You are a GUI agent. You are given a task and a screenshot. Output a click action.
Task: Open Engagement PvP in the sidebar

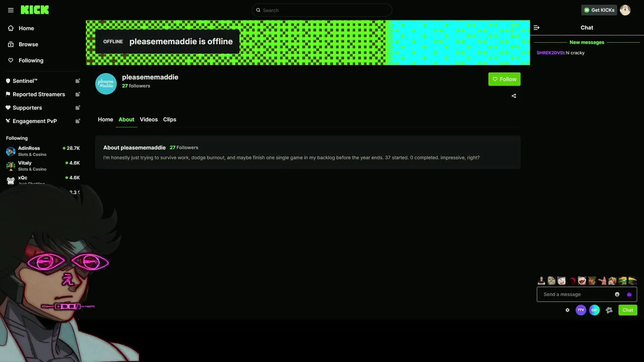coord(35,121)
